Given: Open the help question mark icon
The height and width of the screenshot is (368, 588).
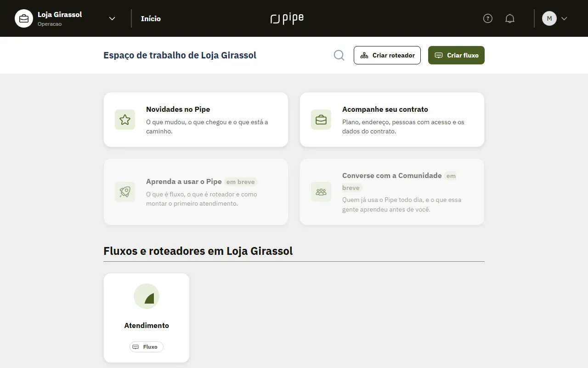Looking at the screenshot, I should click(x=488, y=18).
